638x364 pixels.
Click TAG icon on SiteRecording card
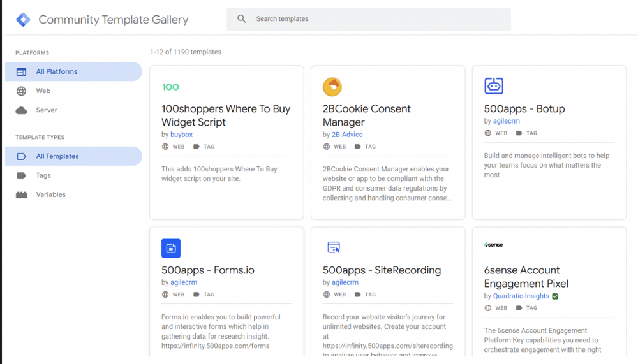[358, 295]
